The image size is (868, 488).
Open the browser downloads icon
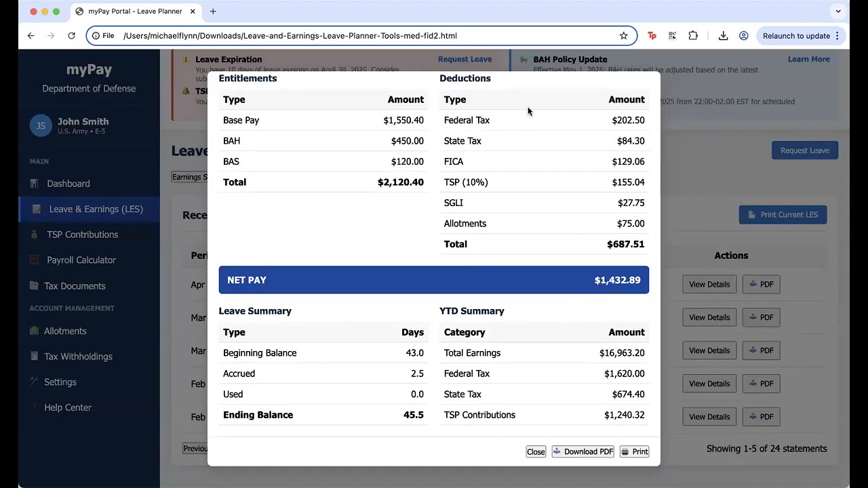723,36
